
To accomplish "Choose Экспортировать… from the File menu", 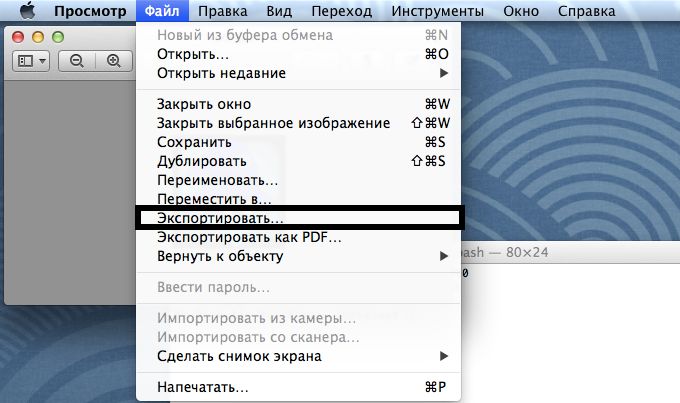I will [x=220, y=217].
